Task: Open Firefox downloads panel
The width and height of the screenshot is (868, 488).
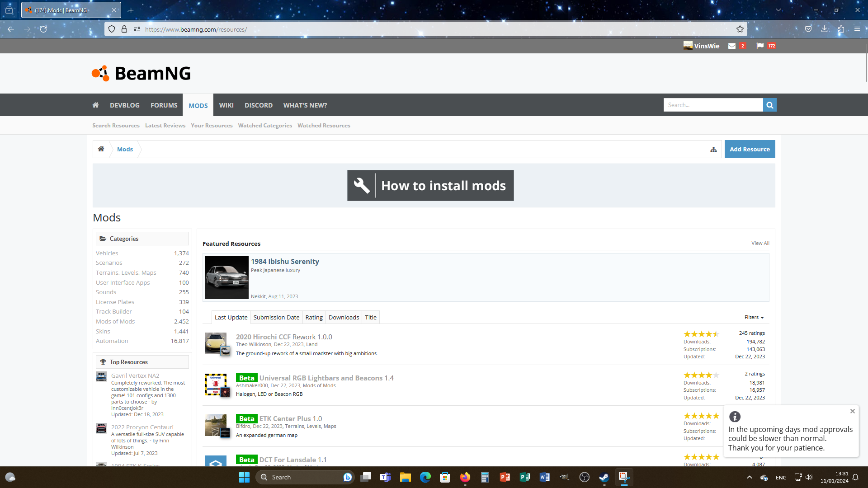Action: 825,29
